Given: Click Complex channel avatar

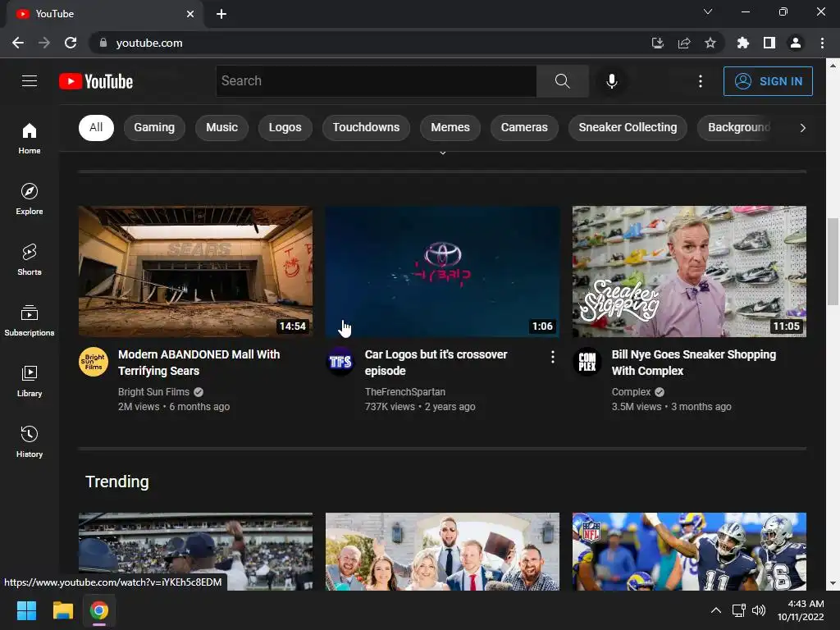Looking at the screenshot, I should coord(587,362).
